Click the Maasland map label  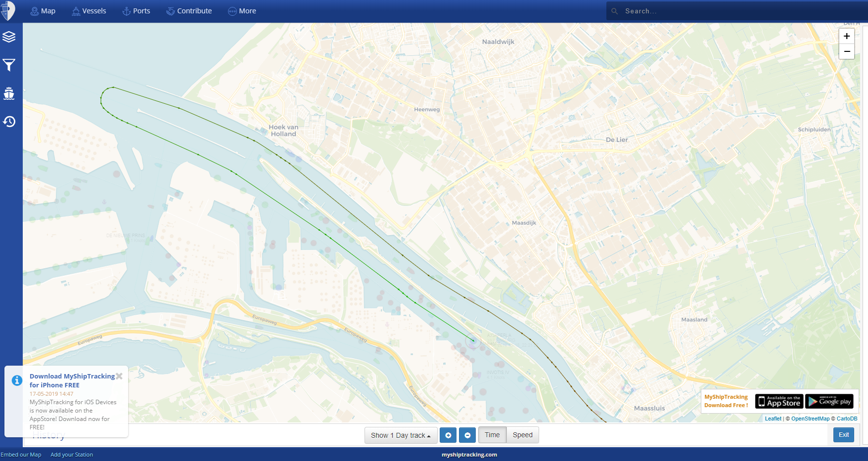click(x=694, y=320)
